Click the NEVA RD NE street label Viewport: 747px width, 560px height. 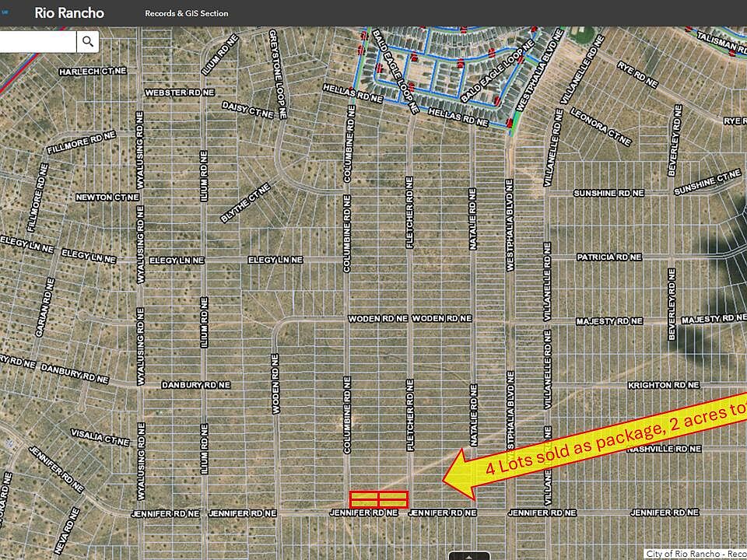coord(67,530)
